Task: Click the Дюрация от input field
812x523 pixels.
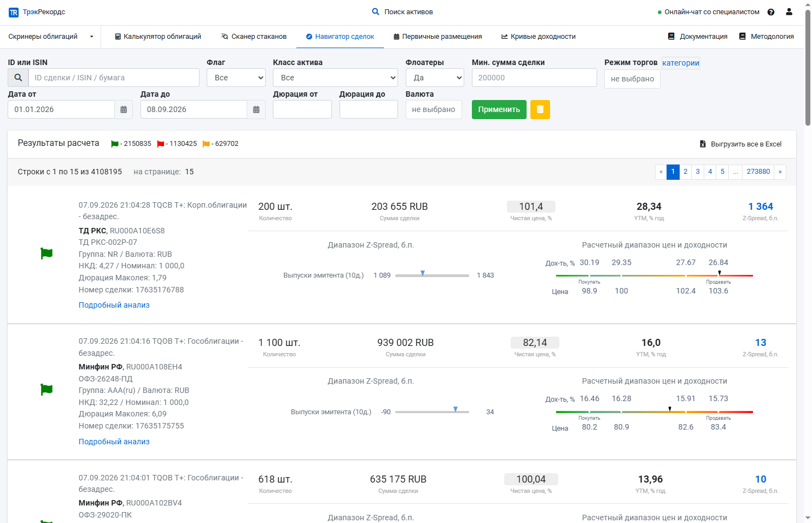Action: pyautogui.click(x=302, y=109)
